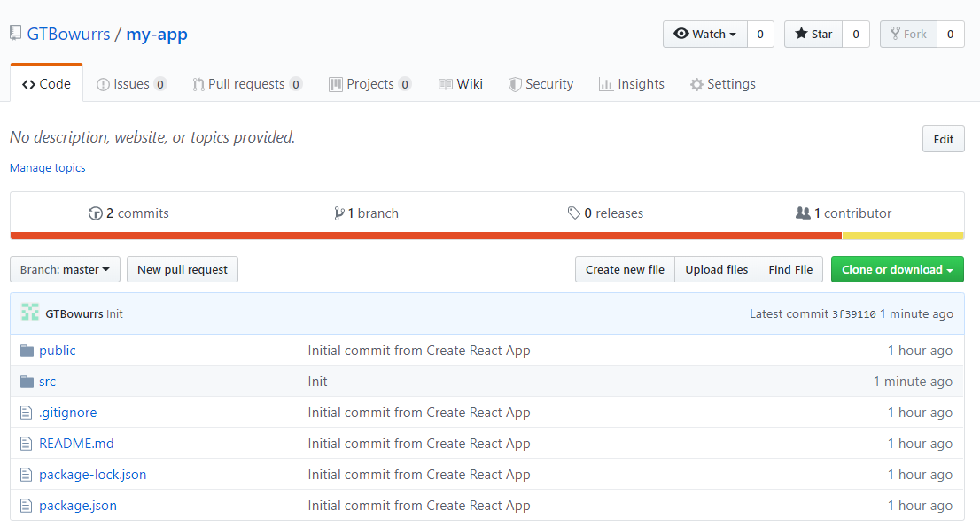Click the Projects board icon
This screenshot has width=980, height=526.
point(336,84)
